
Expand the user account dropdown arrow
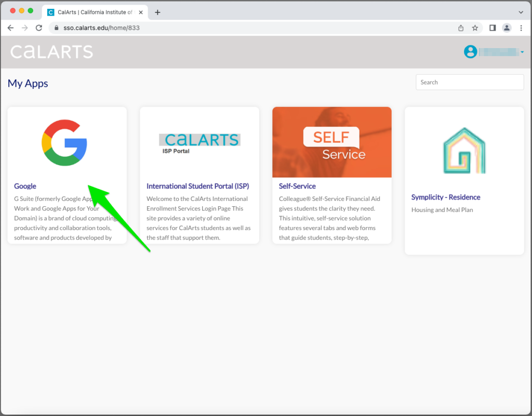[522, 52]
